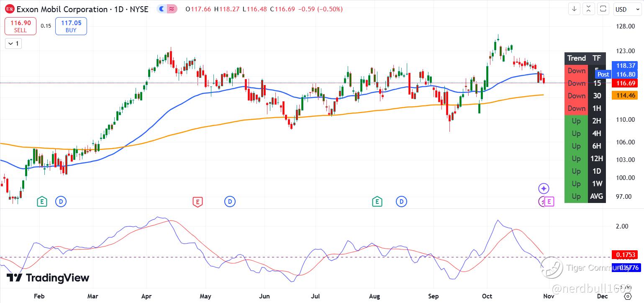Click the Jul label on time axis
The width and height of the screenshot is (644, 303).
pyautogui.click(x=316, y=296)
